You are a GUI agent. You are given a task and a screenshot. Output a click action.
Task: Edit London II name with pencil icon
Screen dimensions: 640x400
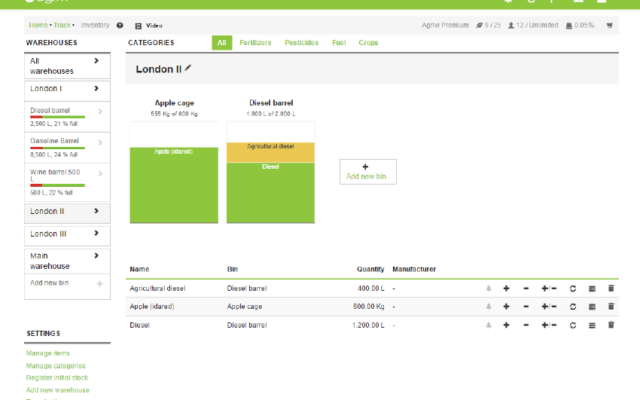pyautogui.click(x=188, y=68)
